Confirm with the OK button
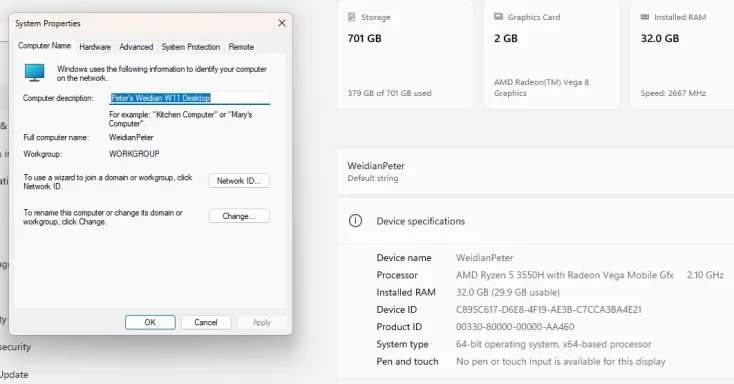This screenshot has width=734, height=384. 150,322
